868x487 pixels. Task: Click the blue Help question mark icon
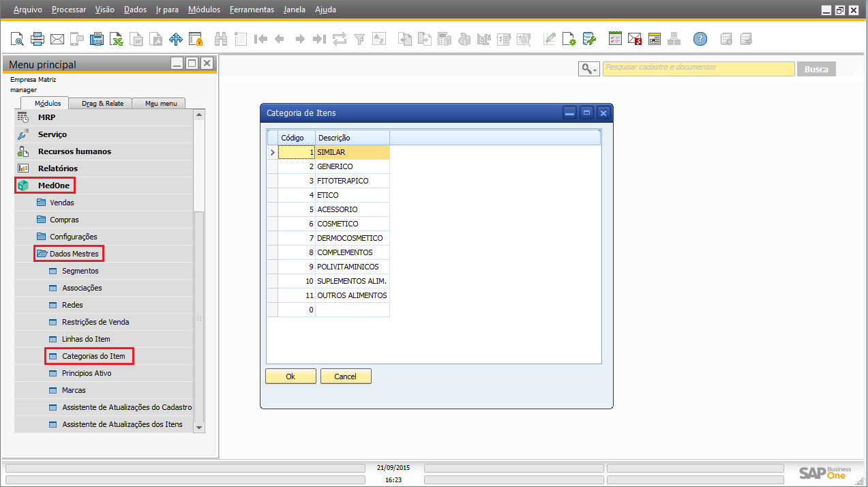tap(700, 39)
